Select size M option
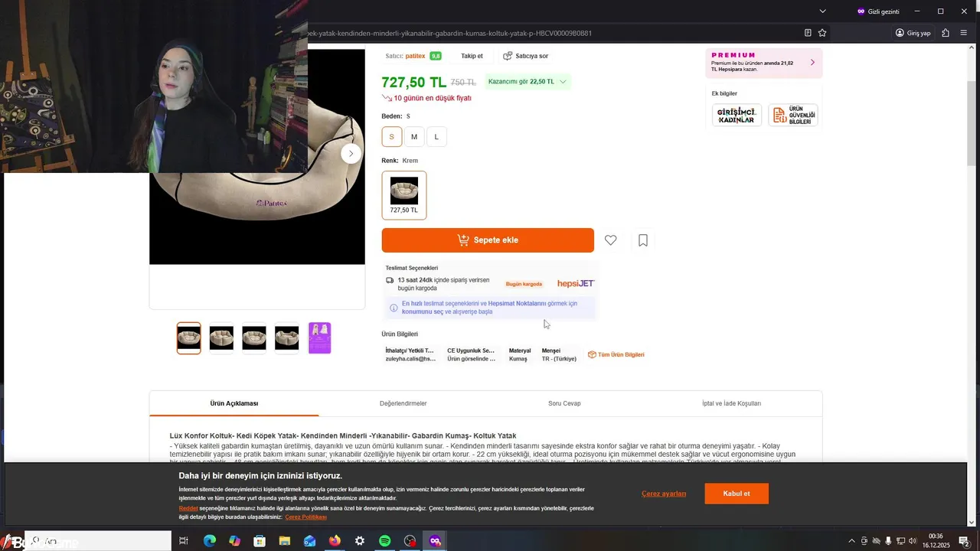The height and width of the screenshot is (551, 980). coord(414,137)
